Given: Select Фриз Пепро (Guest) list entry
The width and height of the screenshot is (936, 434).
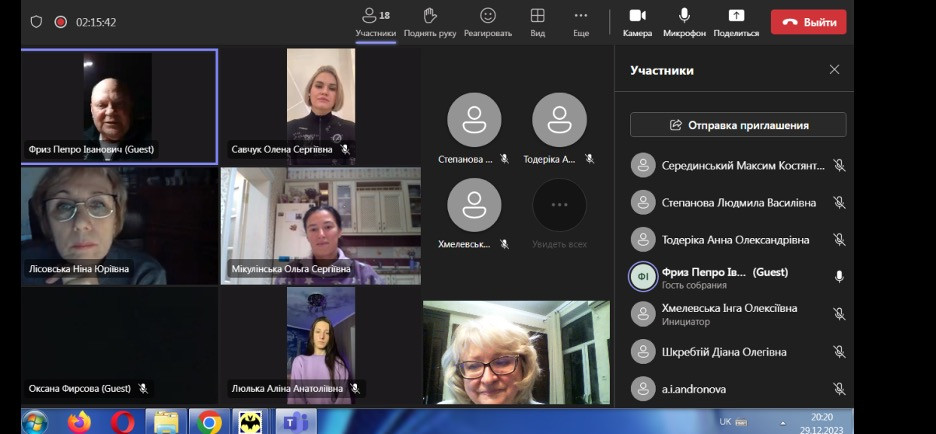Looking at the screenshot, I should click(738, 277).
